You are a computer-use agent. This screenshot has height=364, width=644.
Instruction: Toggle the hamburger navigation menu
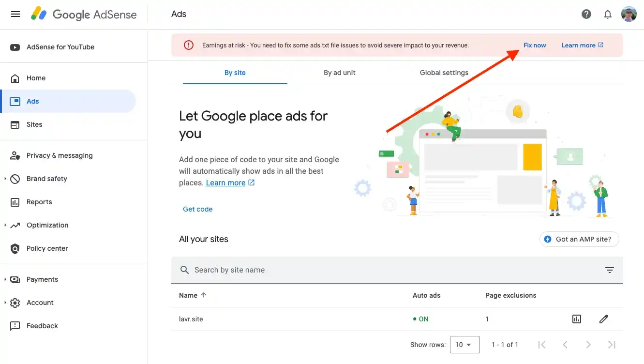tap(15, 14)
